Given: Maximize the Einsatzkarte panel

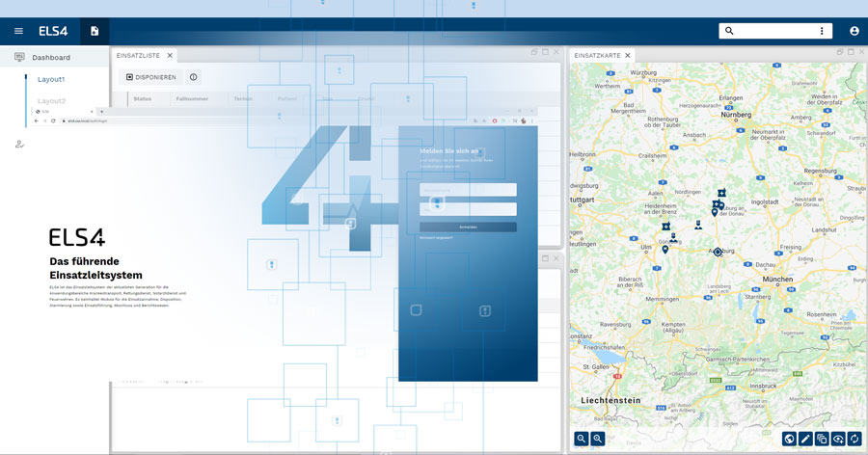Looking at the screenshot, I should click(851, 52).
